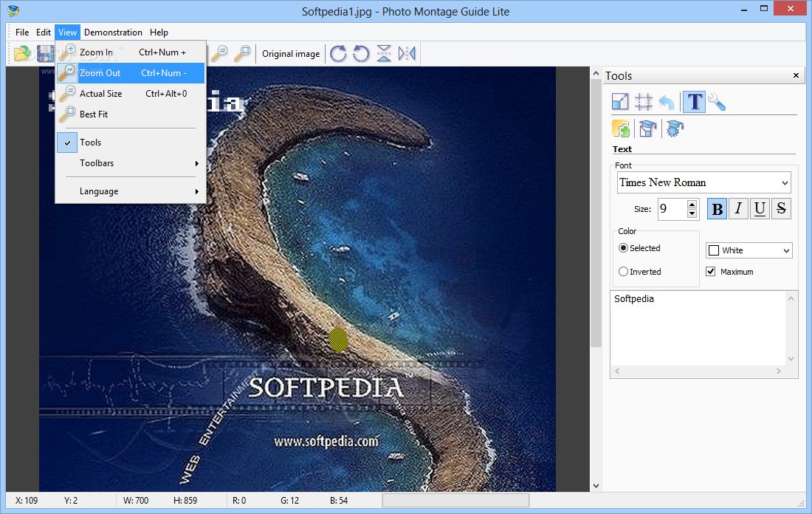
Task: Select the Text tool icon
Action: (x=695, y=102)
